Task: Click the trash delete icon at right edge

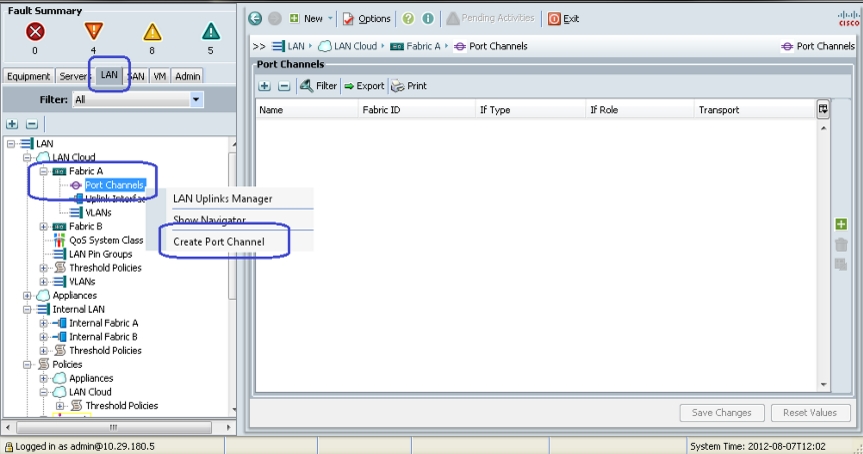Action: click(841, 244)
